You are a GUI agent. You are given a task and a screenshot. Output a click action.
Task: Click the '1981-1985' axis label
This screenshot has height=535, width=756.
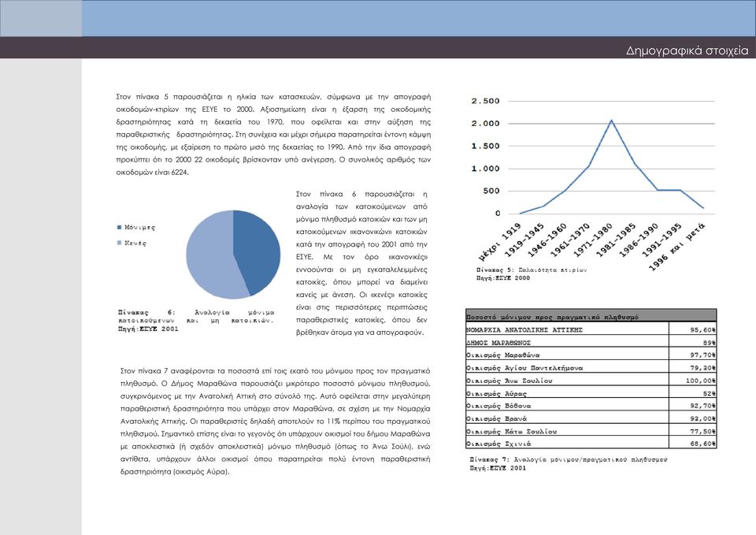click(616, 240)
